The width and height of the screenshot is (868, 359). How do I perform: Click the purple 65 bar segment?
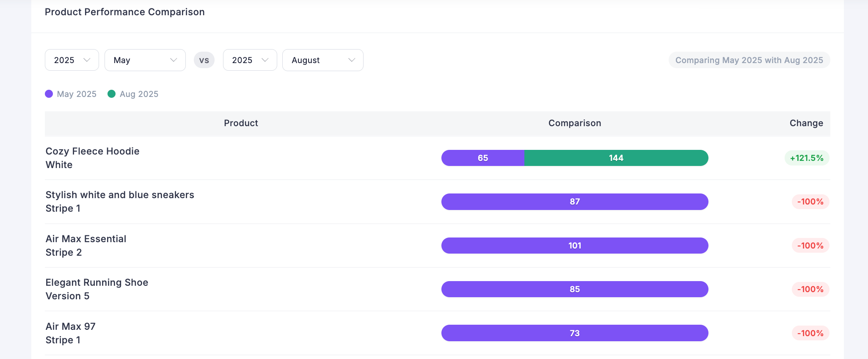pos(482,158)
